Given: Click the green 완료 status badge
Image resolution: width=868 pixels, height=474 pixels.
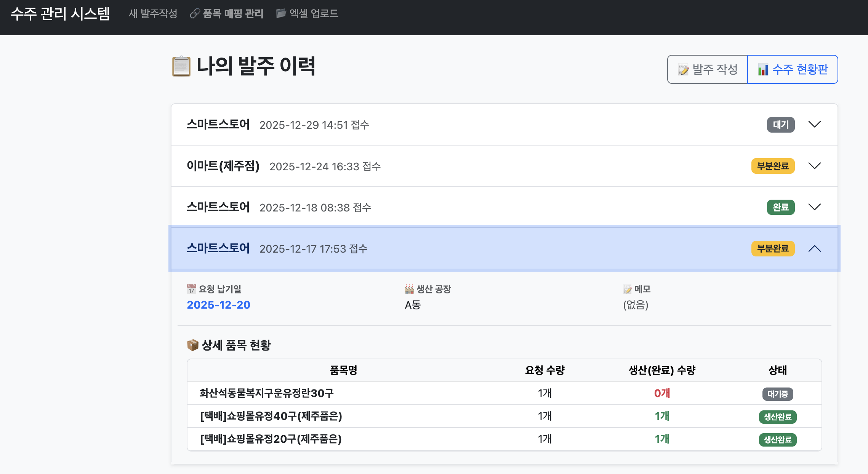Looking at the screenshot, I should pos(780,207).
